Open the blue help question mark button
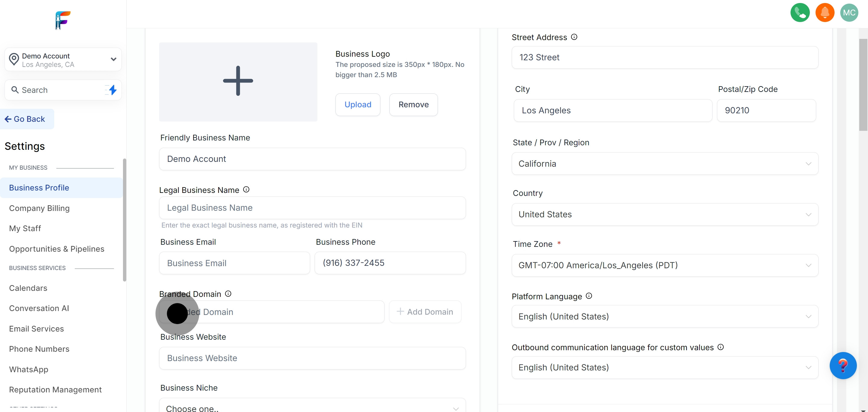The height and width of the screenshot is (412, 868). point(843,366)
